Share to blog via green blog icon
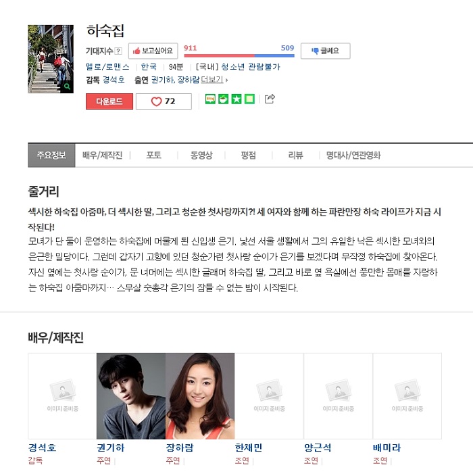The width and height of the screenshot is (473, 476). click(x=210, y=99)
